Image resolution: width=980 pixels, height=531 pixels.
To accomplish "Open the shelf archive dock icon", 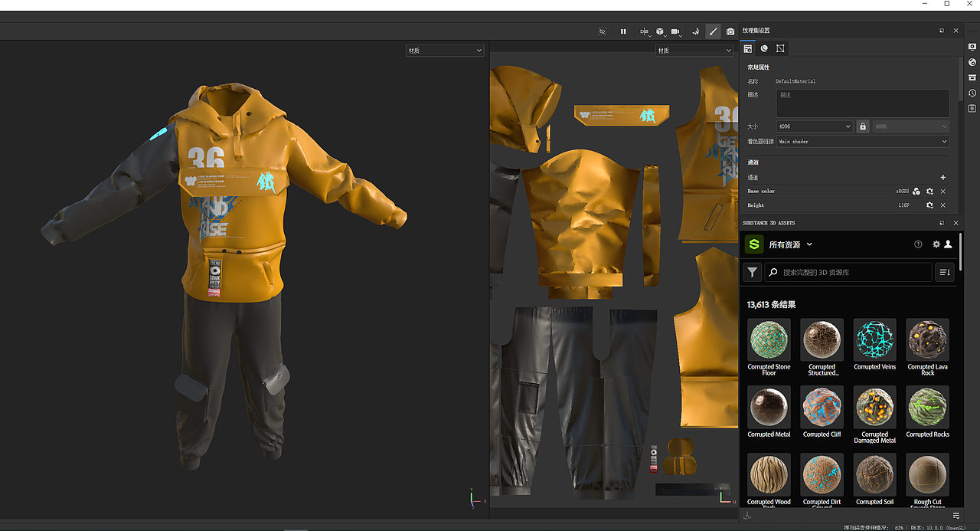I will [x=972, y=78].
